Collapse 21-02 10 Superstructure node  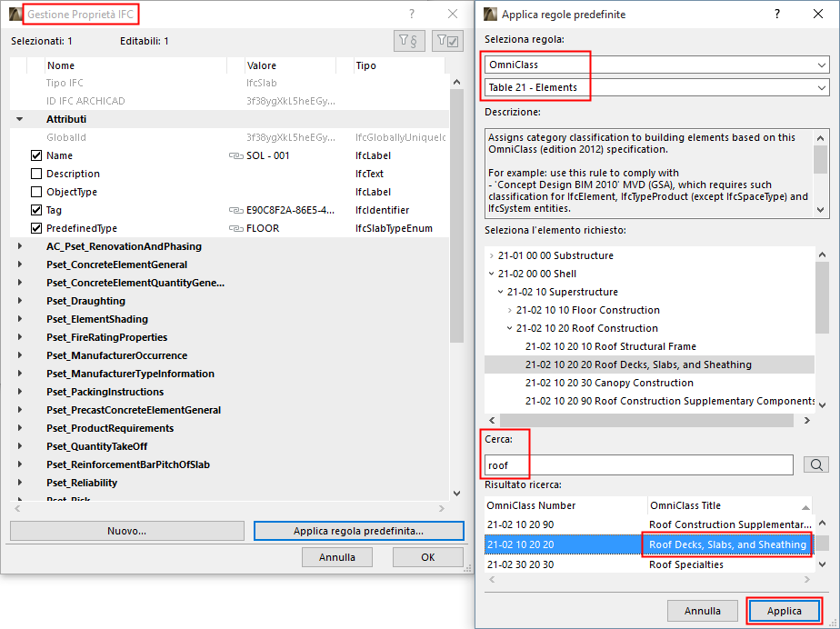500,292
